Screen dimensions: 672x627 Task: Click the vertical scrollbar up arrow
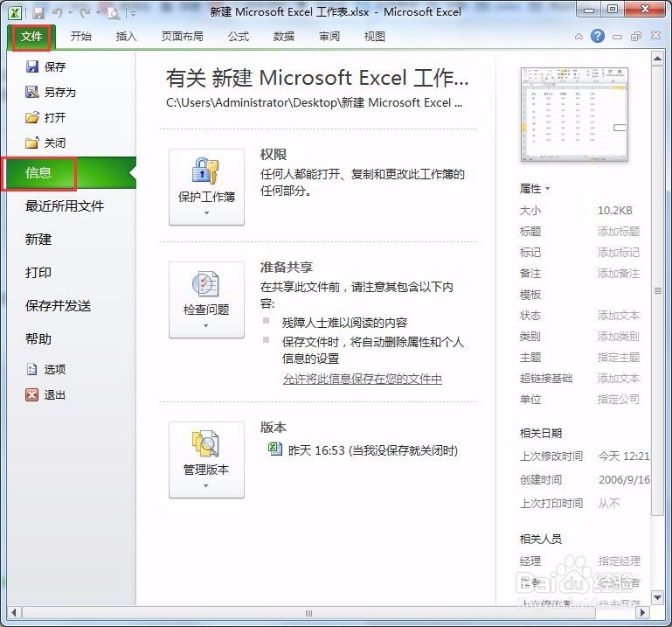pyautogui.click(x=657, y=59)
